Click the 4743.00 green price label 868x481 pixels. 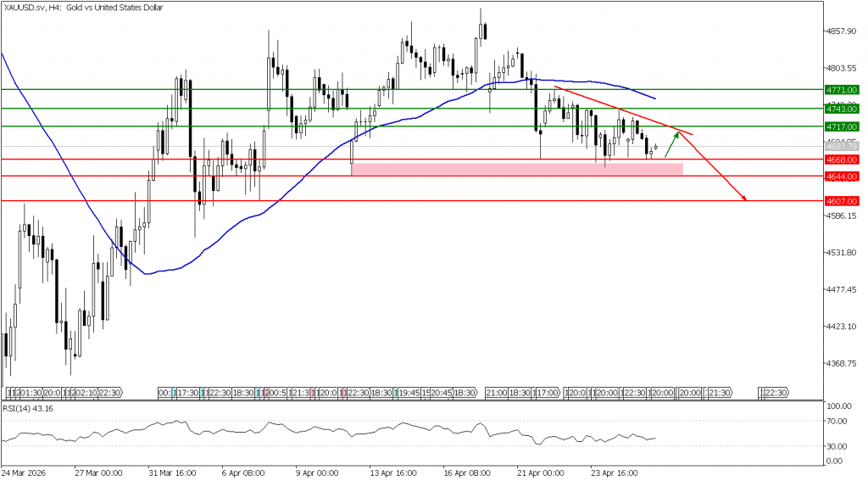[x=842, y=109]
